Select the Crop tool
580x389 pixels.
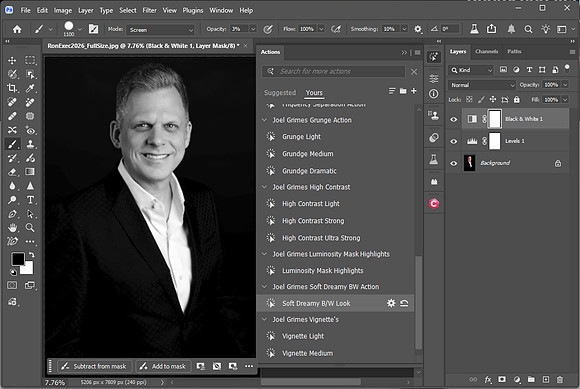click(x=12, y=88)
